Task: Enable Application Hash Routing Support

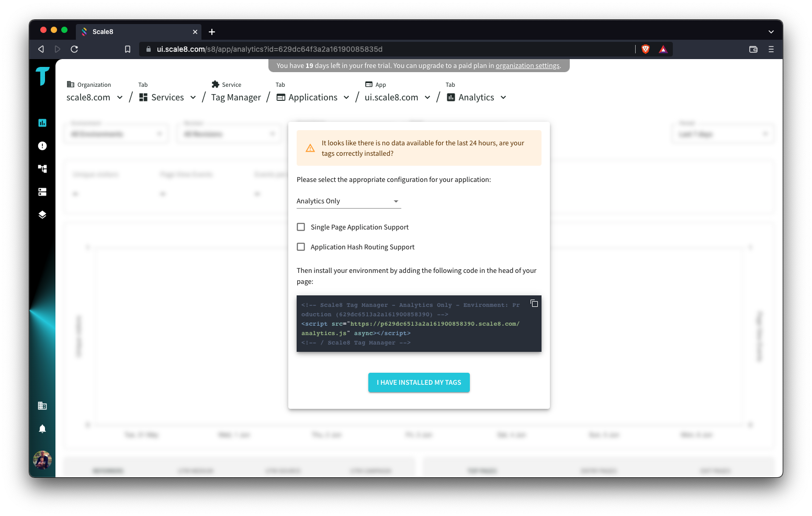Action: click(x=301, y=247)
